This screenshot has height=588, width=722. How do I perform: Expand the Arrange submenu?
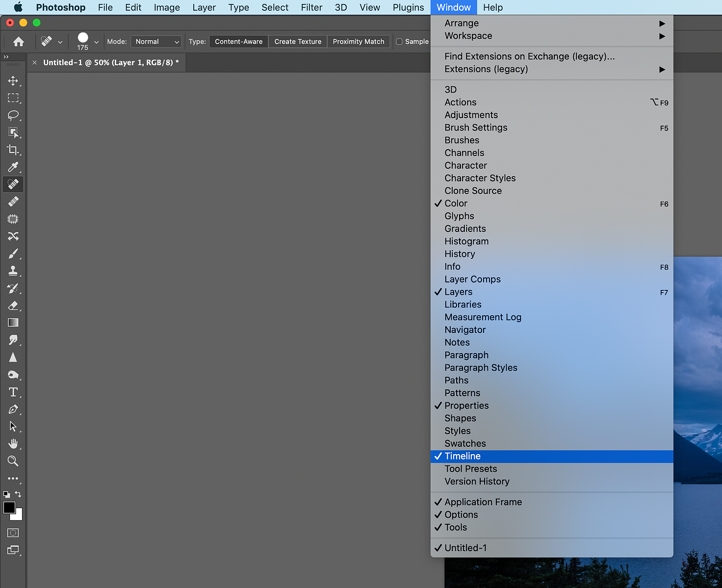552,23
